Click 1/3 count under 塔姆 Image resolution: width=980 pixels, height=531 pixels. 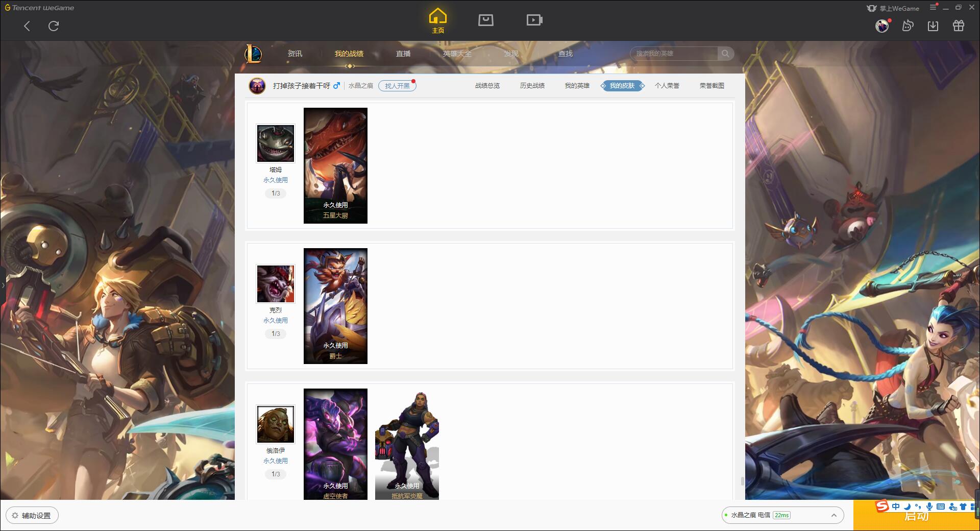tap(276, 194)
